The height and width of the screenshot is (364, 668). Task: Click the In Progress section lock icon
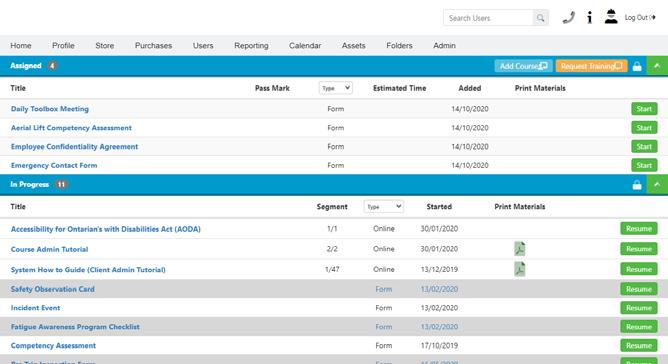[637, 185]
